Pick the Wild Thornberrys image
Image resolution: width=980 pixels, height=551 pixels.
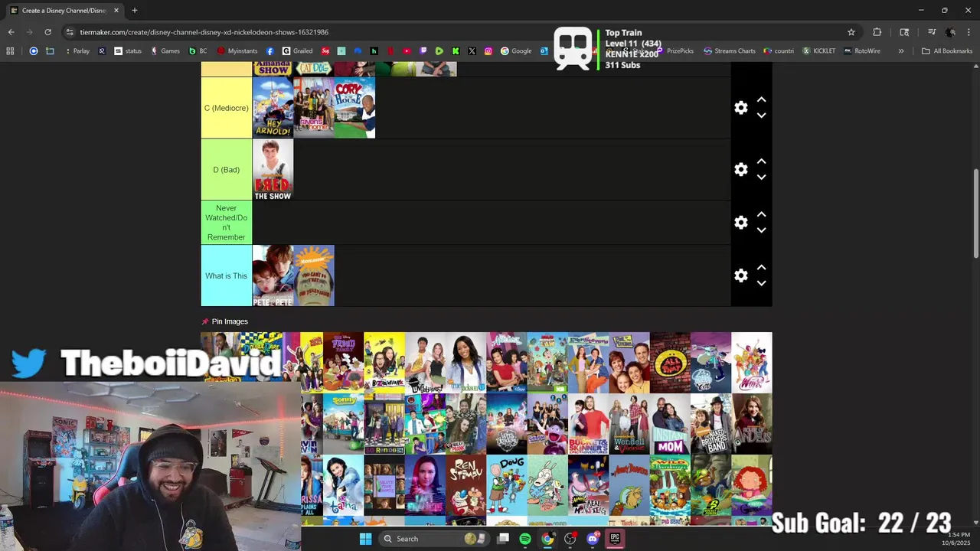point(670,485)
